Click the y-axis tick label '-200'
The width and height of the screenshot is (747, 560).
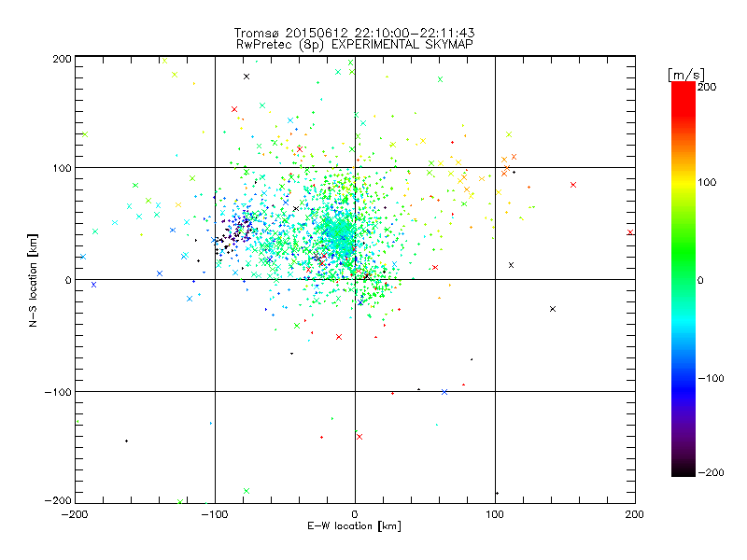pos(58,500)
